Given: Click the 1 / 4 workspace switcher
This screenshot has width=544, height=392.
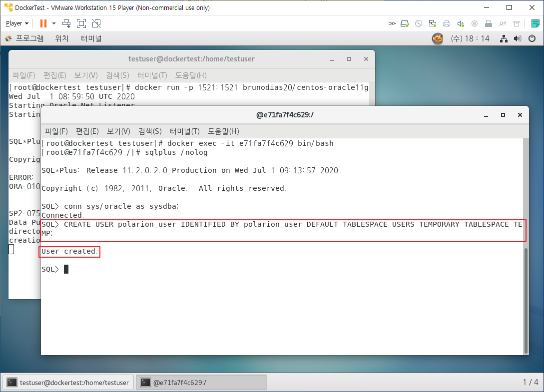Looking at the screenshot, I should click(531, 383).
